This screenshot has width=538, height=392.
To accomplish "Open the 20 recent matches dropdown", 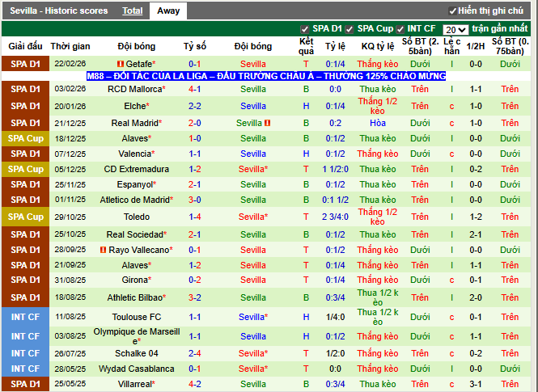I will coord(455,30).
